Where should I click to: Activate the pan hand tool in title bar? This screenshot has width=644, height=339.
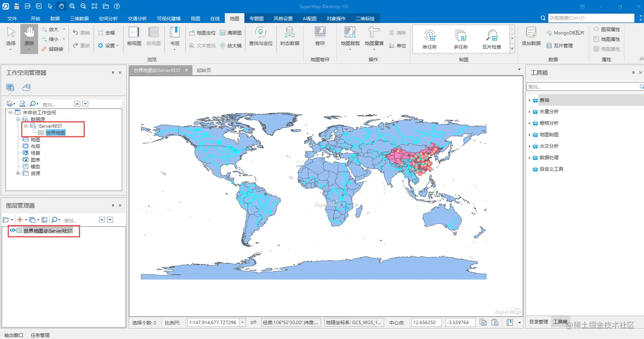pyautogui.click(x=61, y=6)
